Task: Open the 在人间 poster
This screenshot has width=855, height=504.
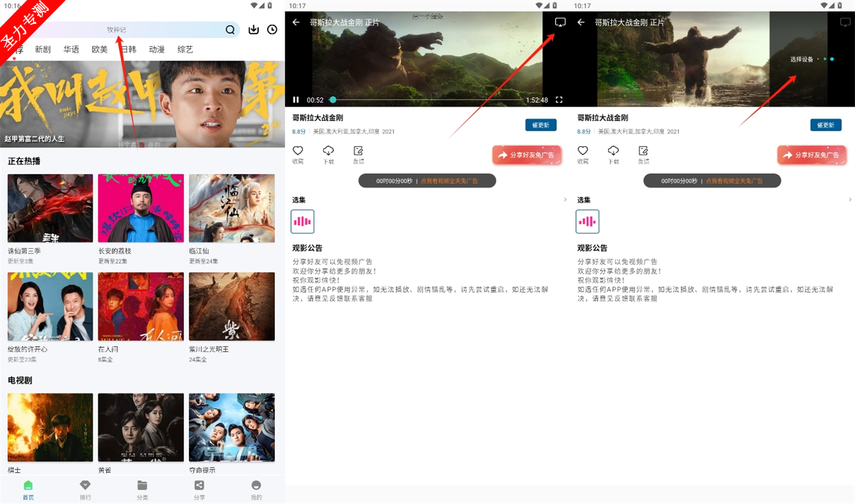Action: [141, 306]
